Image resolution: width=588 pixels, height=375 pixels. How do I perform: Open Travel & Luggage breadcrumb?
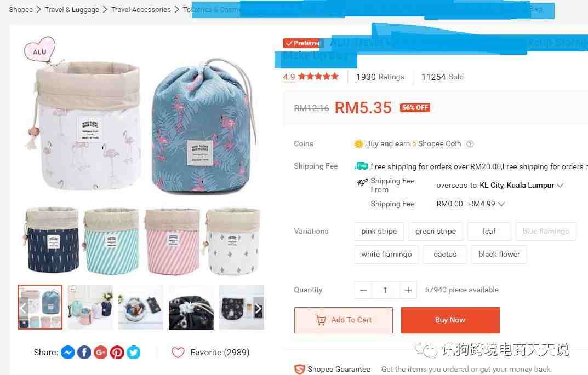point(72,10)
